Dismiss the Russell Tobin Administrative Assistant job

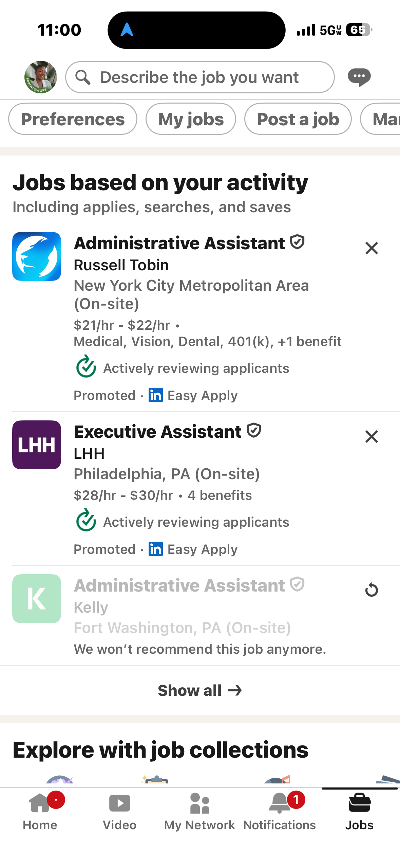click(372, 248)
